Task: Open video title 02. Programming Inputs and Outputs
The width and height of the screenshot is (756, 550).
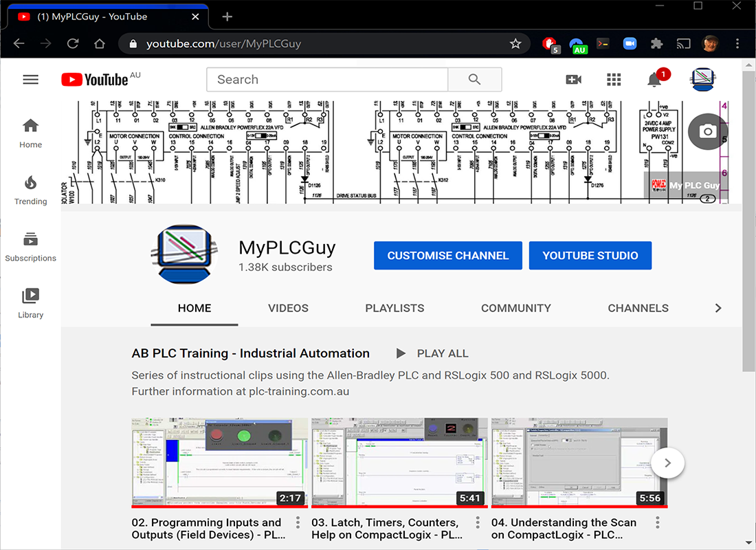Action: [209, 529]
